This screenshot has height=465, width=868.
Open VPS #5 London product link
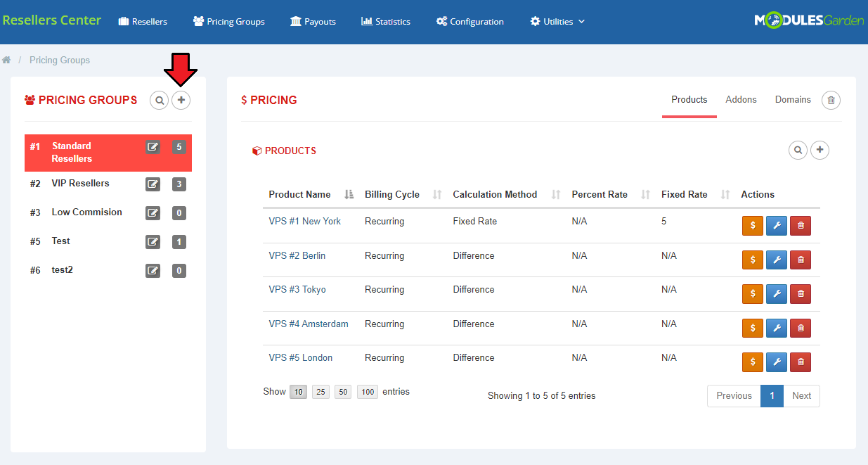(300, 358)
